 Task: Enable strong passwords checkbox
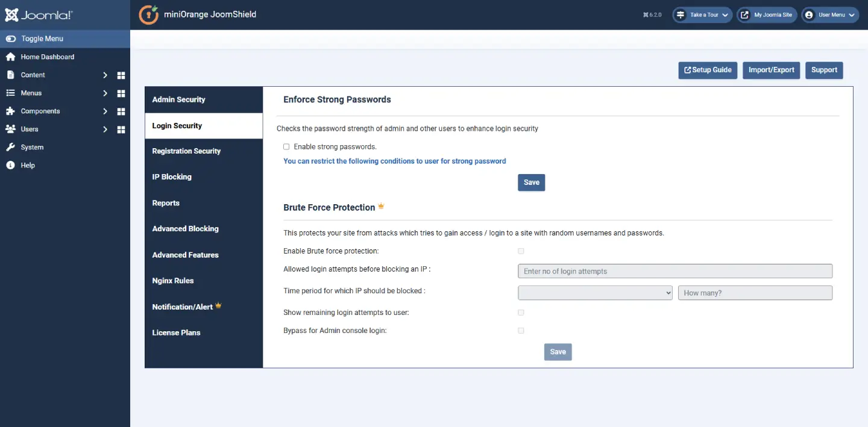coord(286,146)
